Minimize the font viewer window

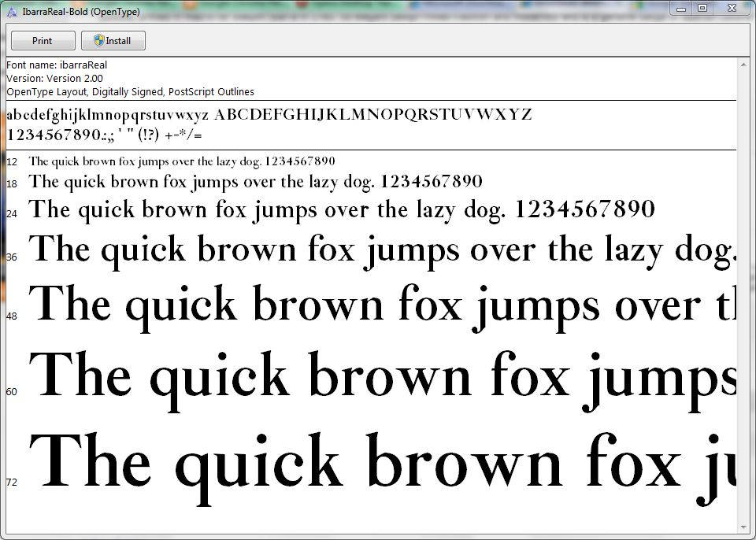(x=680, y=8)
